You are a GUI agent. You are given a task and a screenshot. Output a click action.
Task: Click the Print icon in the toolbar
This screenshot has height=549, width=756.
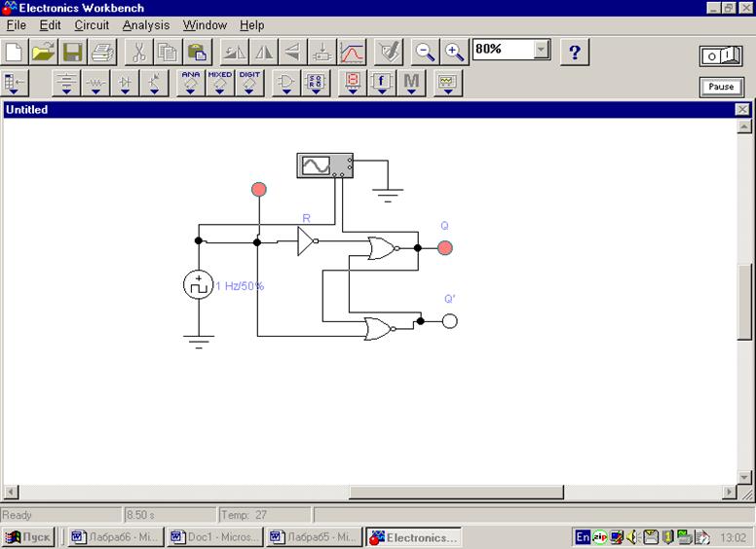pos(102,52)
